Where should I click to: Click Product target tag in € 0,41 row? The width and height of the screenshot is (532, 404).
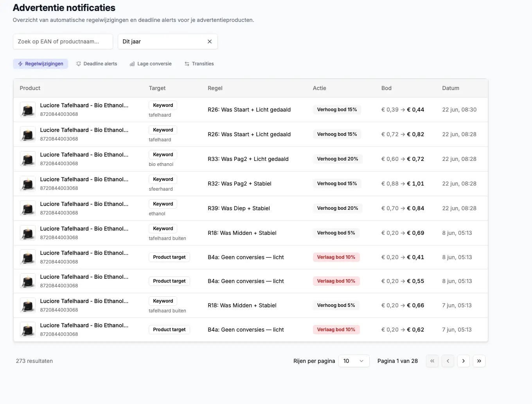[169, 257]
